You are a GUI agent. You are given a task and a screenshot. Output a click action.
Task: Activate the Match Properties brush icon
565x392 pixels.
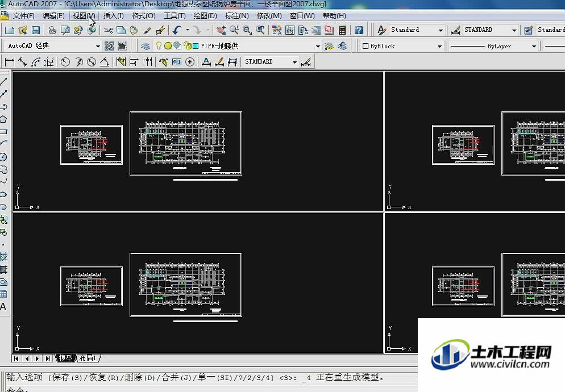[x=147, y=30]
